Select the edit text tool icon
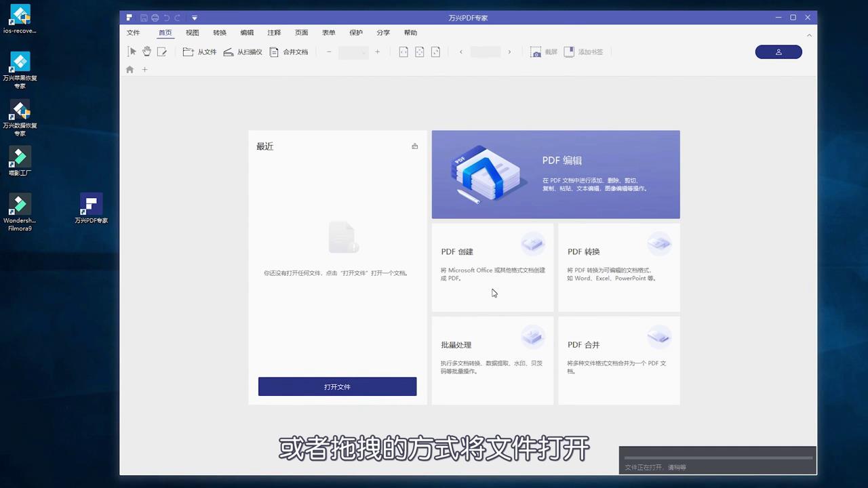The width and height of the screenshot is (868, 488). [161, 52]
